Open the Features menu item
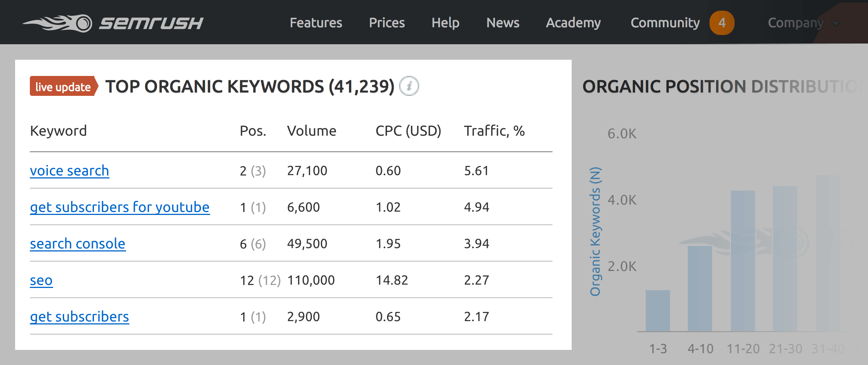Viewport: 868px width, 365px height. click(316, 23)
